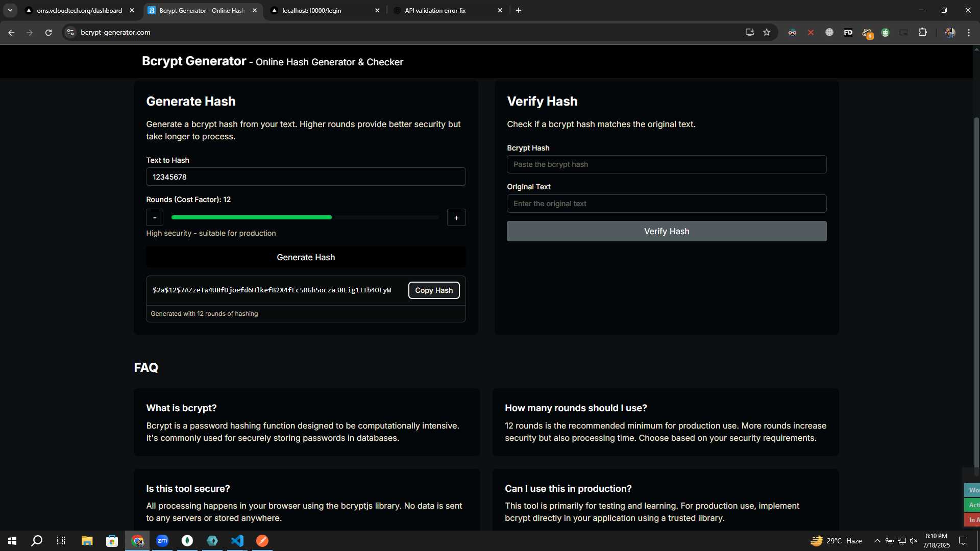Viewport: 980px width, 551px height.
Task: Click the Bcrypt Hash paste field
Action: pos(667,164)
